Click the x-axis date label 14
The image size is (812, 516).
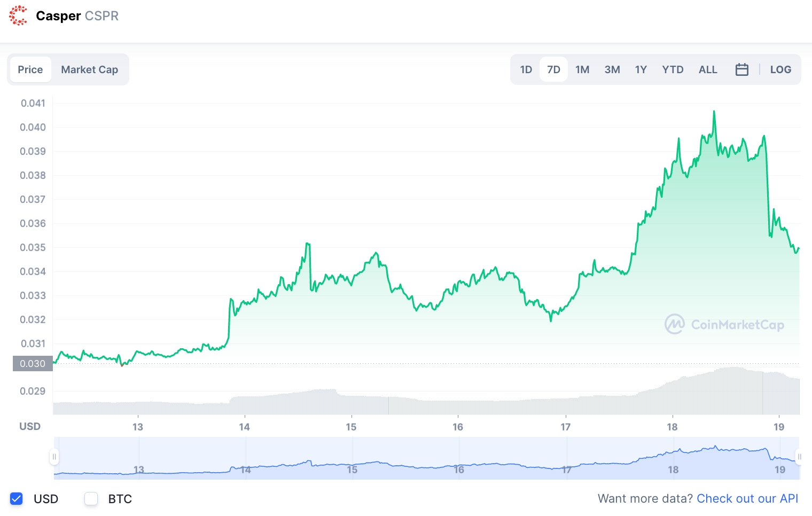pyautogui.click(x=244, y=427)
